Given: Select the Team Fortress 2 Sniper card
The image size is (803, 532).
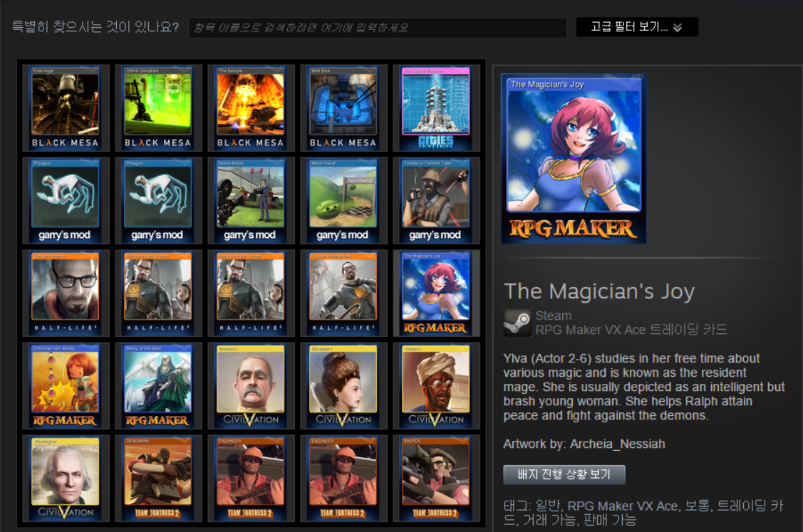Looking at the screenshot, I should click(436, 479).
